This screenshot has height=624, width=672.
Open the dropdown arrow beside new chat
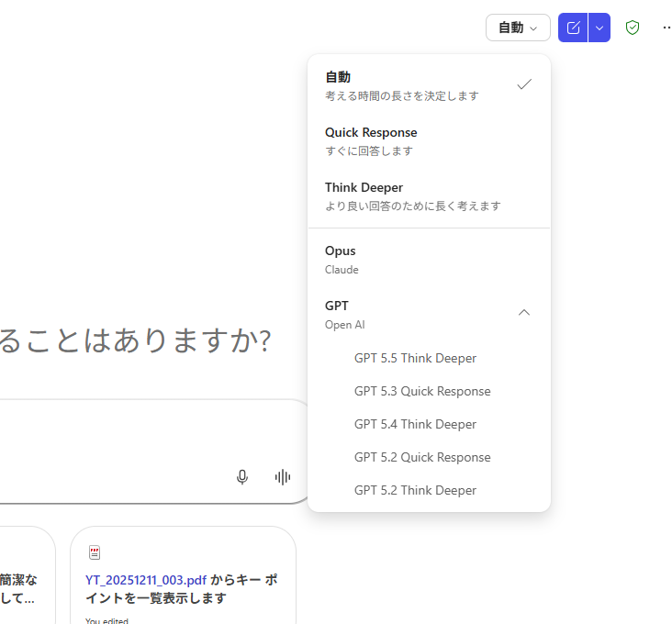coord(599,28)
